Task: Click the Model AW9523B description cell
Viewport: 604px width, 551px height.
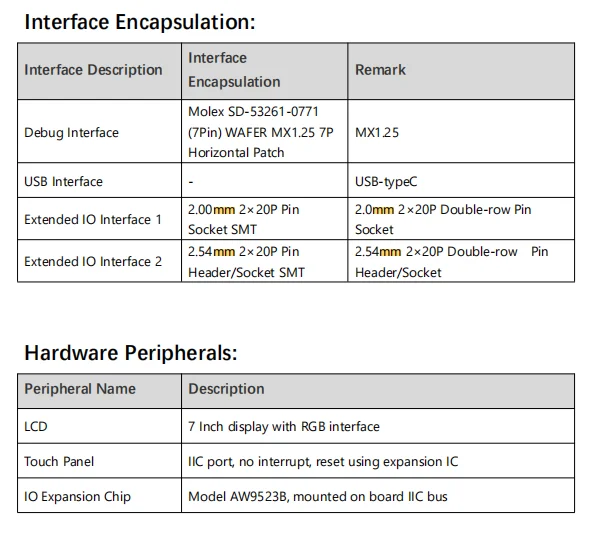Action: coord(318,497)
